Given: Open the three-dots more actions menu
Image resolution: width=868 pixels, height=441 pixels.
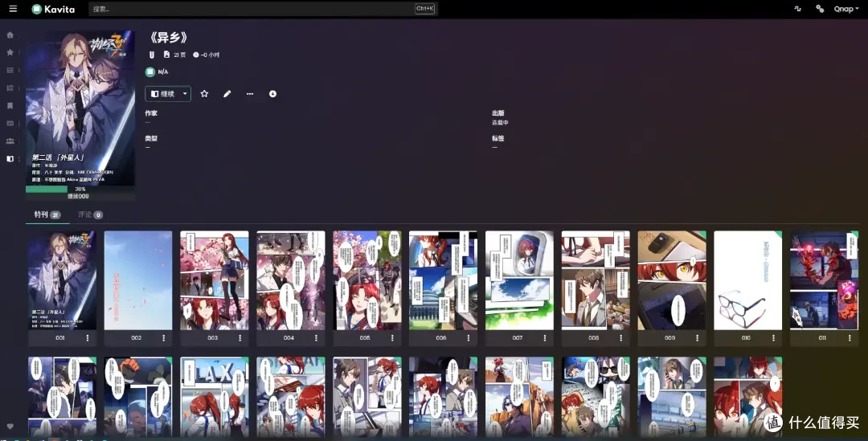Looking at the screenshot, I should tap(250, 94).
